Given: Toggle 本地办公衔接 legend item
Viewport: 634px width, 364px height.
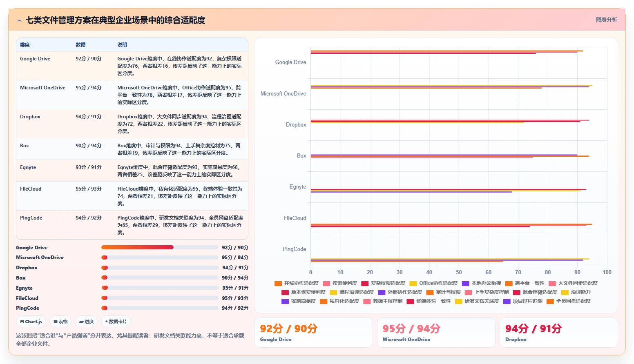Looking at the screenshot, I should pos(481,283).
